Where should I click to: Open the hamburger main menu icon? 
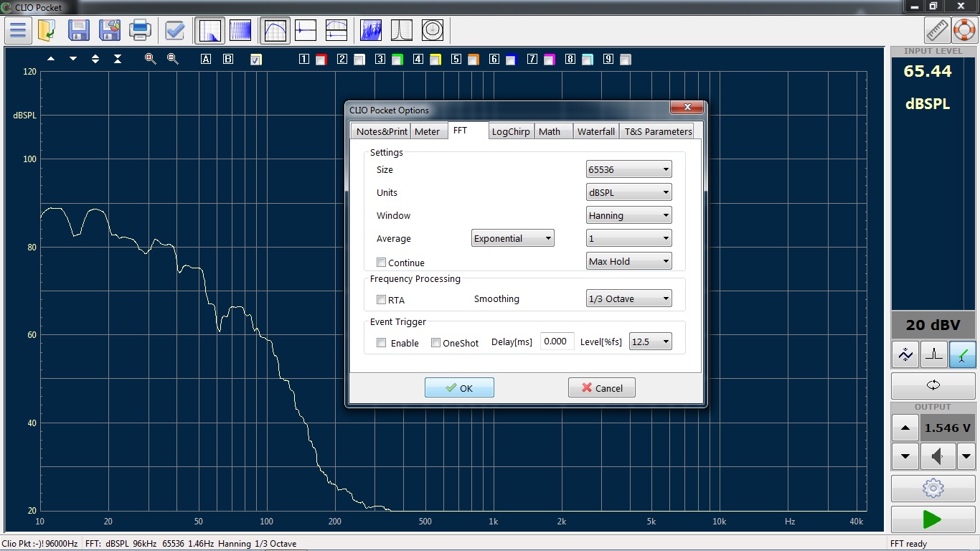point(18,30)
